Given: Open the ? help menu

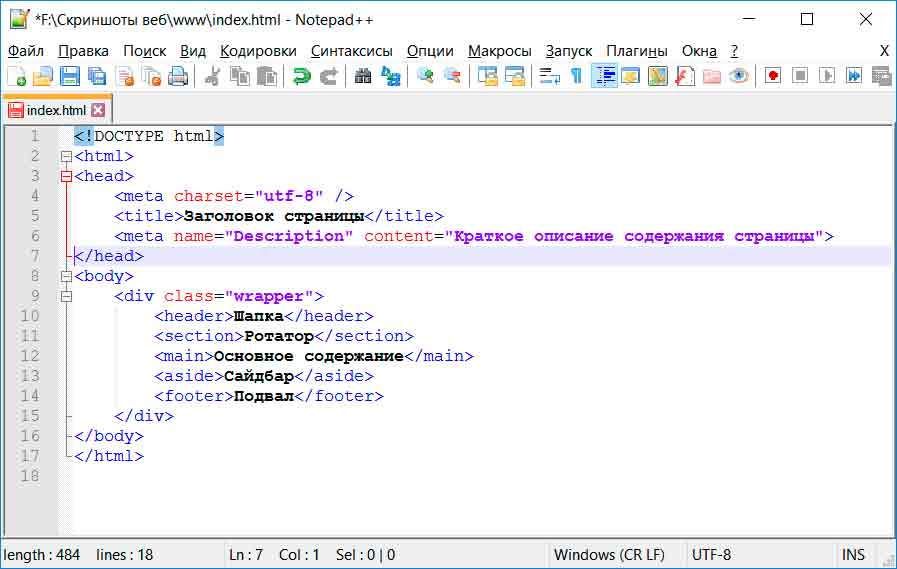Looking at the screenshot, I should click(x=734, y=51).
